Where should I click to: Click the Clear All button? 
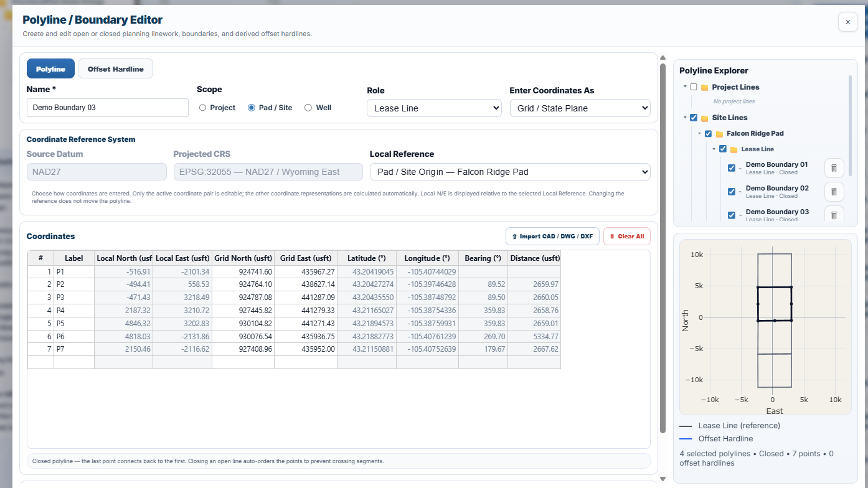627,237
